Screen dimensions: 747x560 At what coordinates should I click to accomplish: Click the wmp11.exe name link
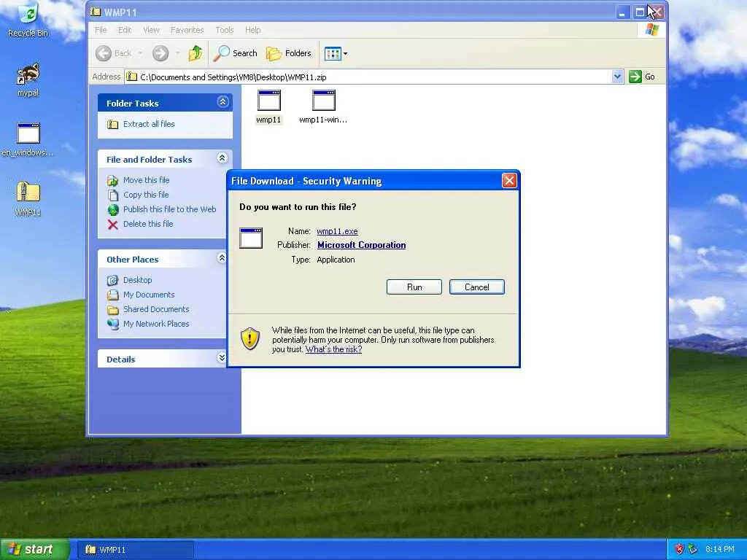coord(337,231)
